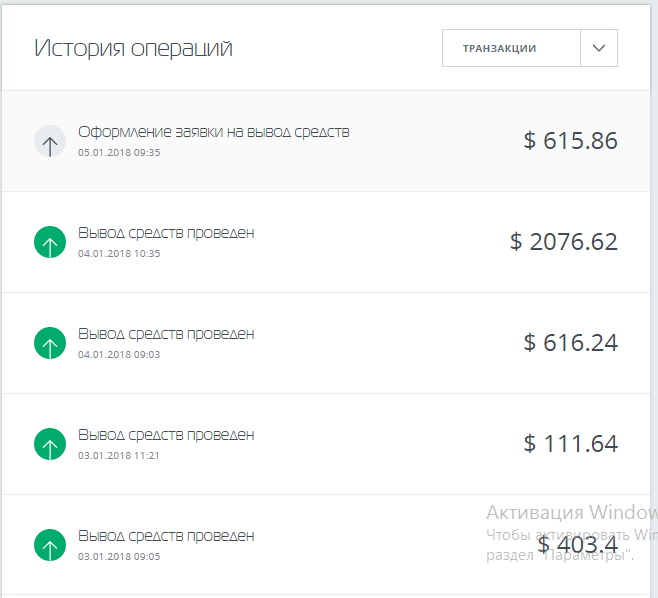This screenshot has height=598, width=658.
Task: Click the 05.01.2018 09:35 timestamp
Action: click(119, 153)
